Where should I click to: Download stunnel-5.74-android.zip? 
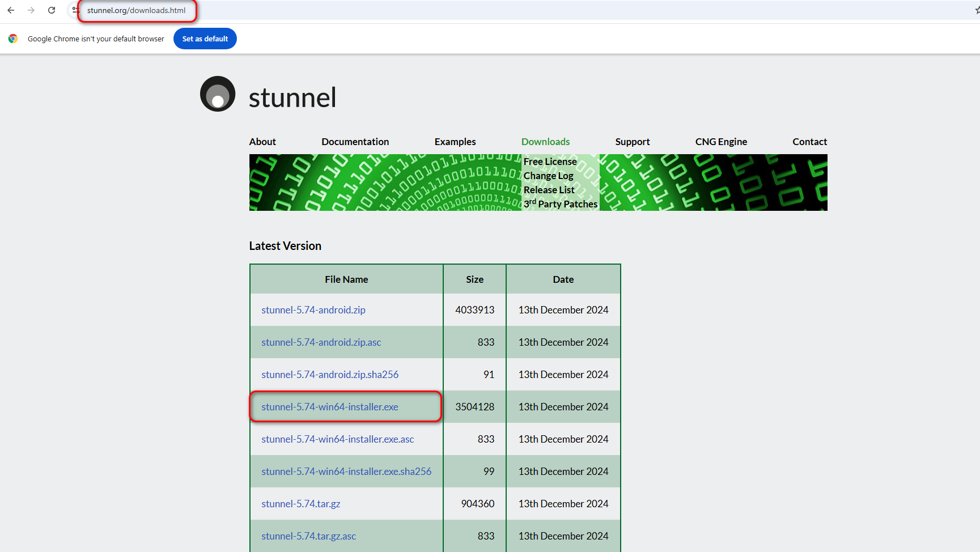click(313, 310)
